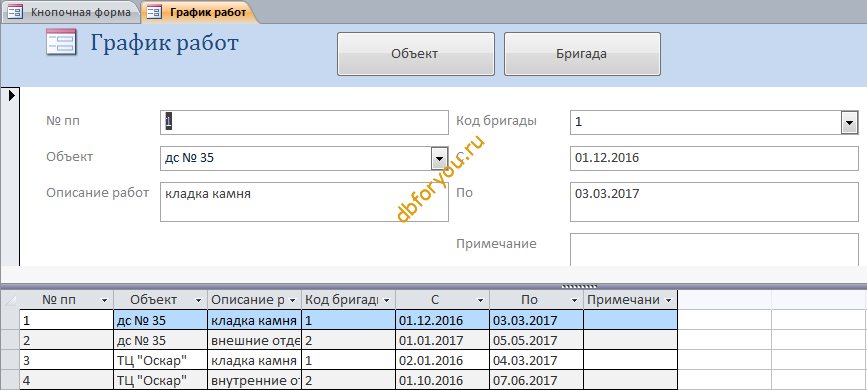Open the Объект form button
Viewport: 867px width, 390px height.
(x=415, y=54)
